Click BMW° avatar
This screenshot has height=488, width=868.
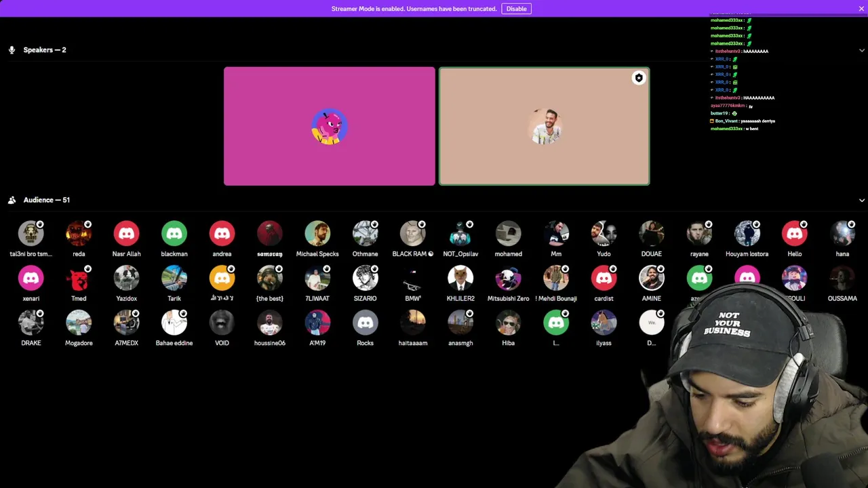[x=412, y=279]
